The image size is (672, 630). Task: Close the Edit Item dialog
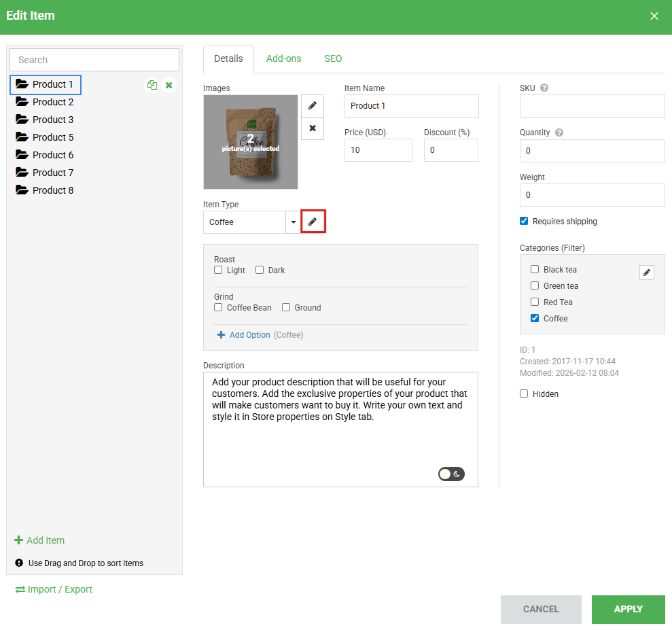pos(654,16)
